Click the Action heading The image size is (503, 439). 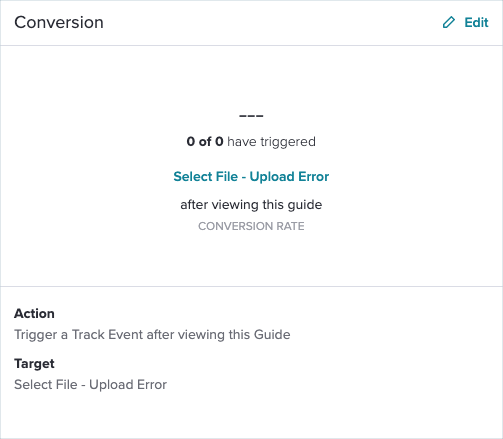(x=34, y=314)
